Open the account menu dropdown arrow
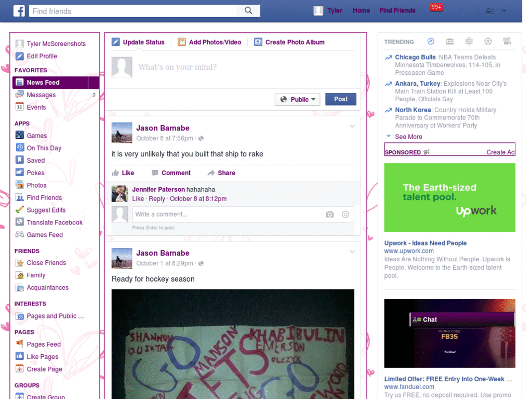 pos(504,11)
